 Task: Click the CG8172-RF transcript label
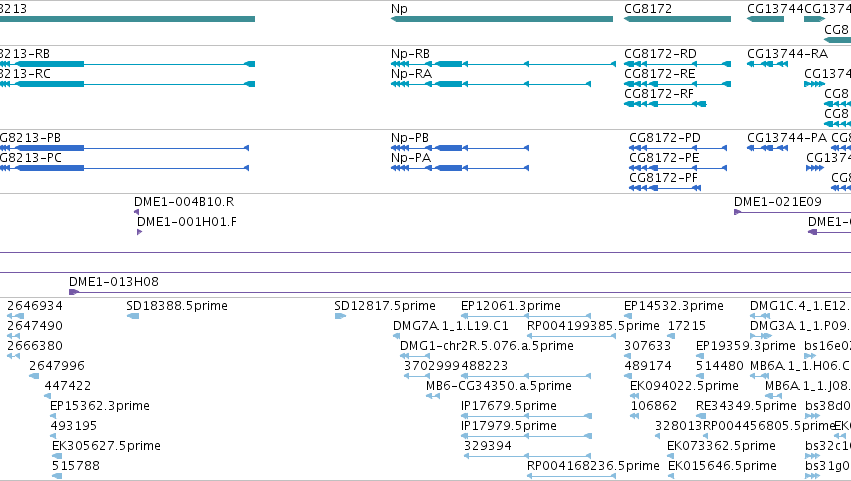pyautogui.click(x=659, y=94)
